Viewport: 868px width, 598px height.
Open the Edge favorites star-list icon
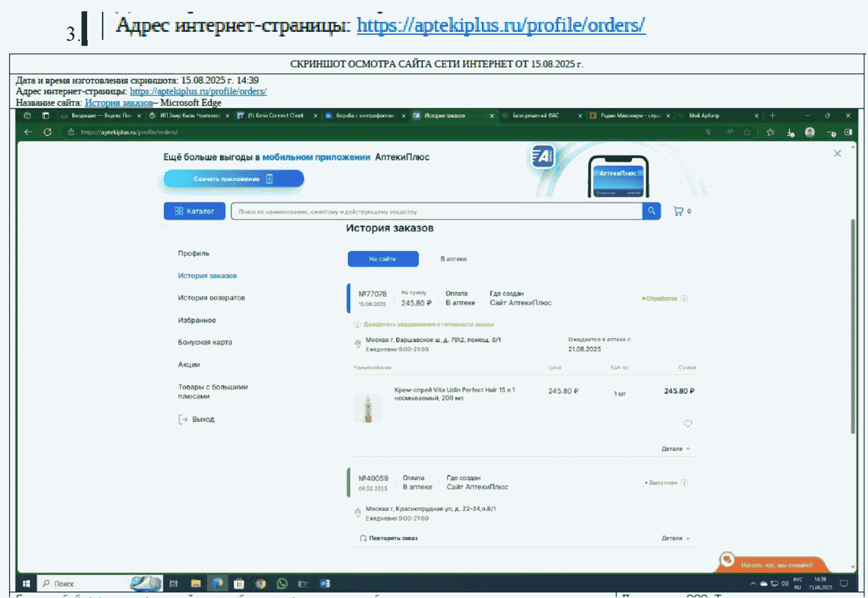770,132
